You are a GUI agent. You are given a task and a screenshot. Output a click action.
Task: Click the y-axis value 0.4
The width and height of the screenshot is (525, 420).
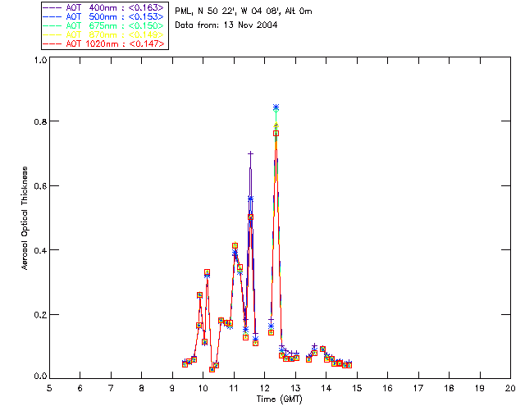tap(40, 250)
